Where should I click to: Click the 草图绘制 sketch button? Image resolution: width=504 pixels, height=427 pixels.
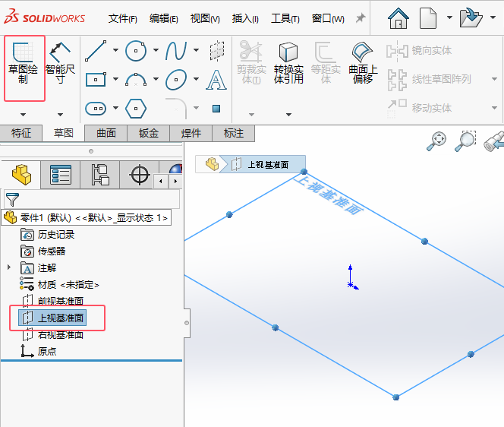pyautogui.click(x=23, y=63)
